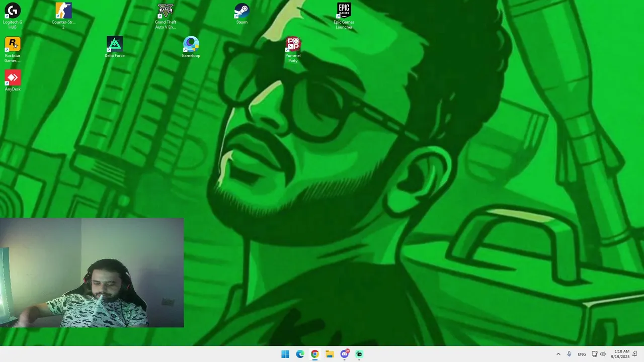Select the Pummel Party desktop shortcut
Image resolution: width=644 pixels, height=362 pixels.
pos(293,49)
